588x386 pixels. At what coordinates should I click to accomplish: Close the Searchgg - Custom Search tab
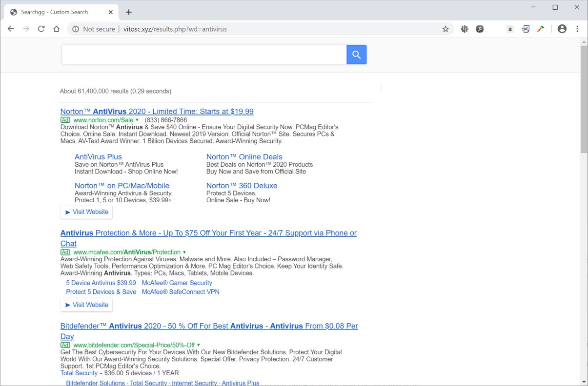[x=111, y=12]
